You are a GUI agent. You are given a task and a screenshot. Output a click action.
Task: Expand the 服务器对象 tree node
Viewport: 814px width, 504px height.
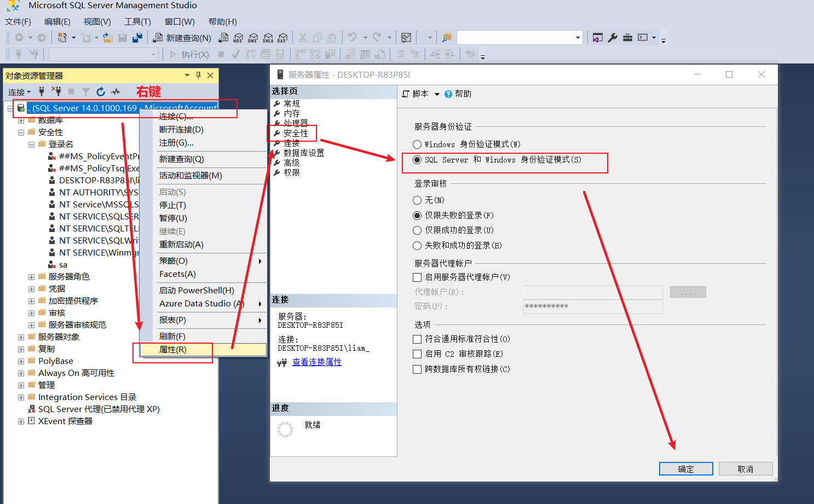tap(21, 337)
